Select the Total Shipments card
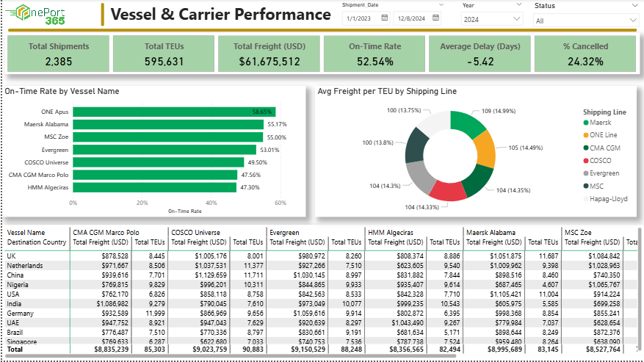 58,54
